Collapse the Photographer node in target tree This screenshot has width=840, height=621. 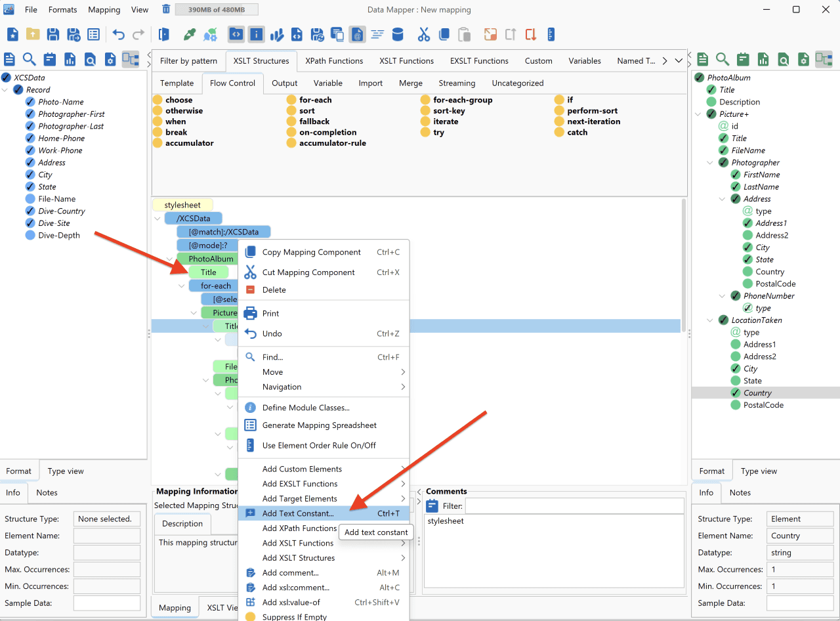(x=711, y=163)
